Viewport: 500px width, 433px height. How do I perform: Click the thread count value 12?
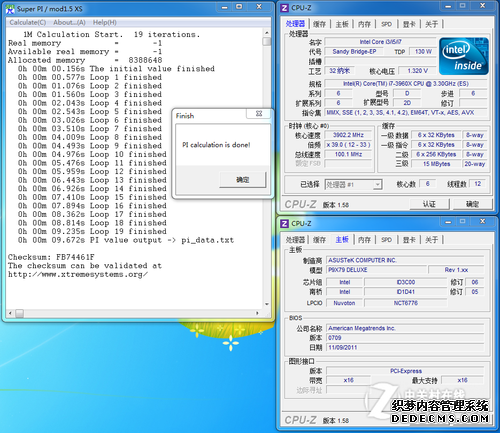[477, 184]
